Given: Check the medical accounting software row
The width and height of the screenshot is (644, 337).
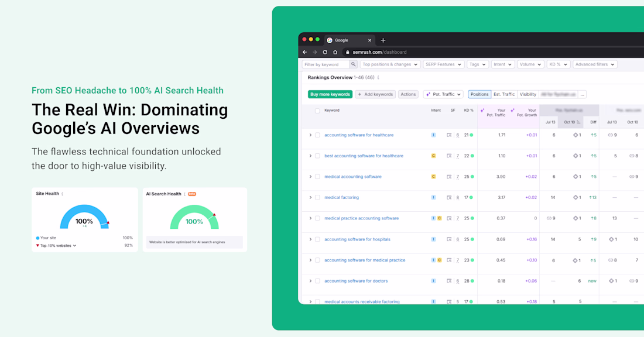Looking at the screenshot, I should (317, 177).
